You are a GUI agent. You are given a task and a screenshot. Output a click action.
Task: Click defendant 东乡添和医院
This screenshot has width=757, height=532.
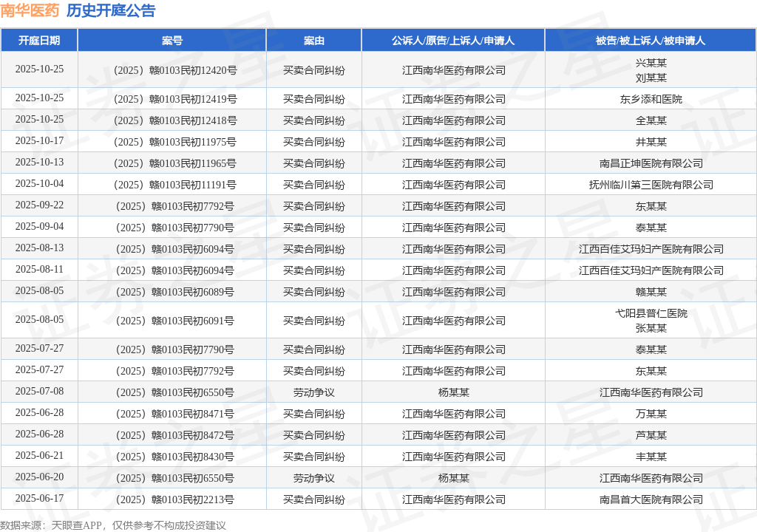tap(651, 99)
